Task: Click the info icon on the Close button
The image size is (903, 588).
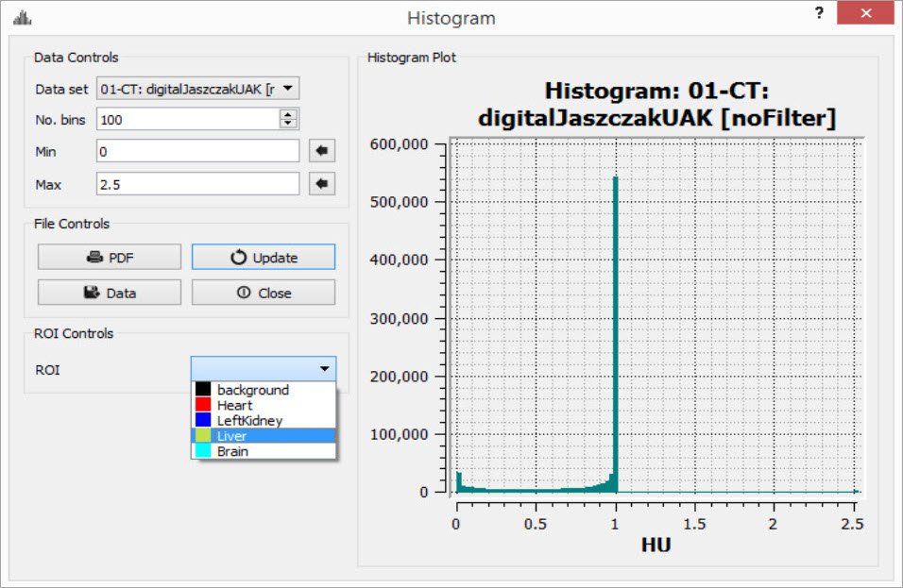Action: 244,292
